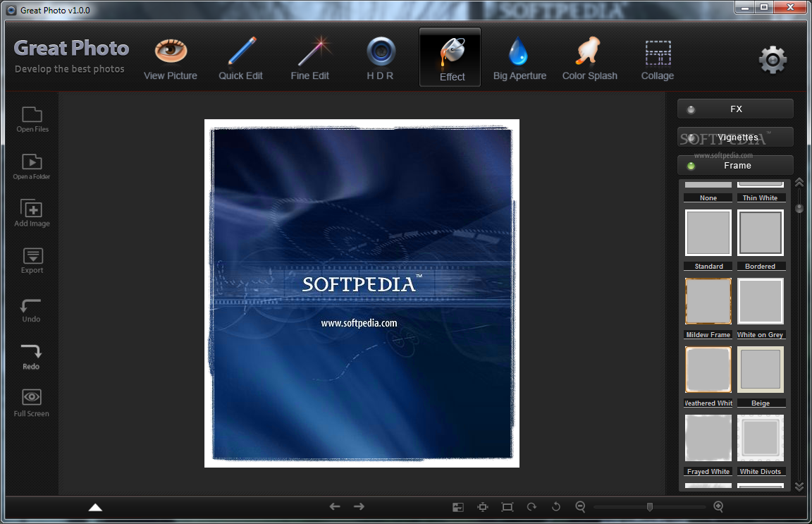Click the Great Photo logo title

coord(71,48)
